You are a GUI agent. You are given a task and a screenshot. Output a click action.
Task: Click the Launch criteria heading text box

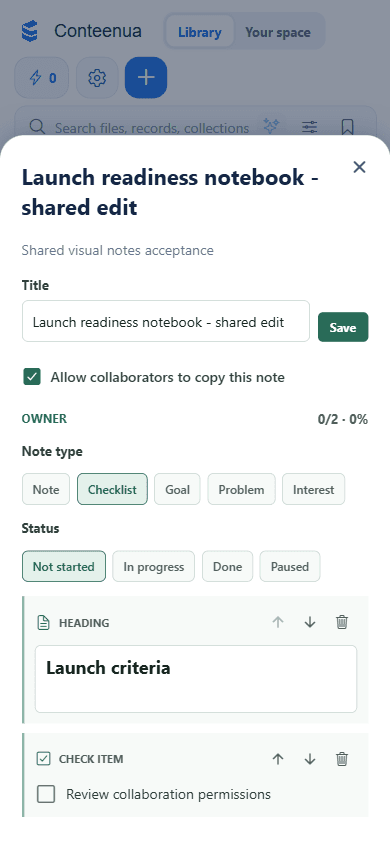point(196,679)
